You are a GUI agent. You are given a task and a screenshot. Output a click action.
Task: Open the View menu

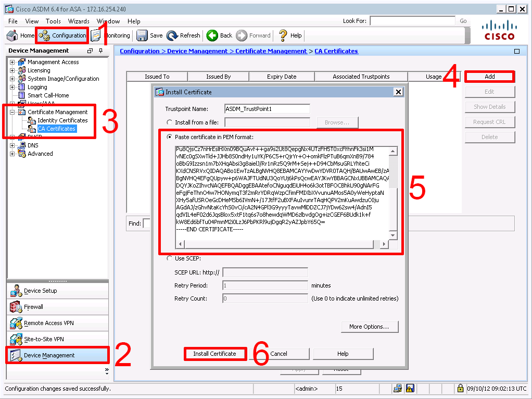32,21
